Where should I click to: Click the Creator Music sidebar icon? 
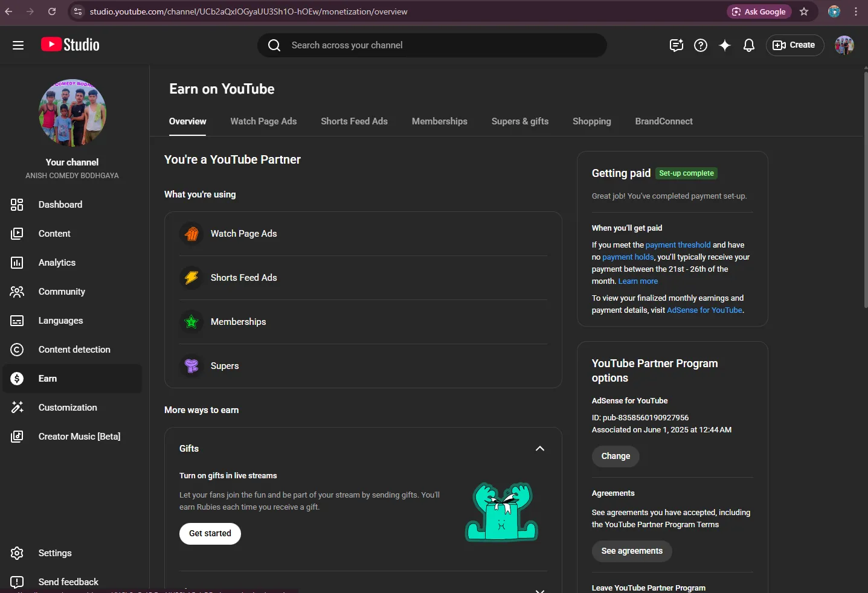(x=17, y=437)
